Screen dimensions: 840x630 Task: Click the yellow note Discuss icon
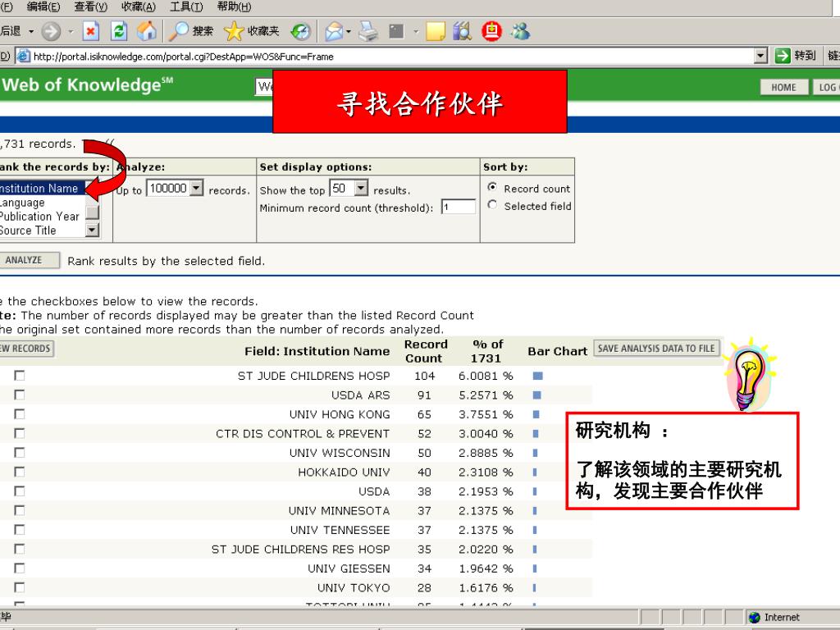click(435, 31)
